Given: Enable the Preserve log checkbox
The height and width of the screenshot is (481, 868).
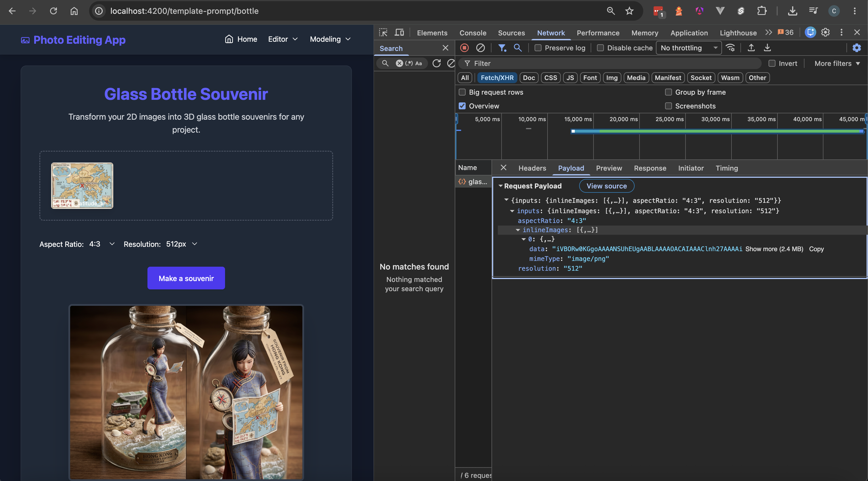Looking at the screenshot, I should tap(538, 48).
